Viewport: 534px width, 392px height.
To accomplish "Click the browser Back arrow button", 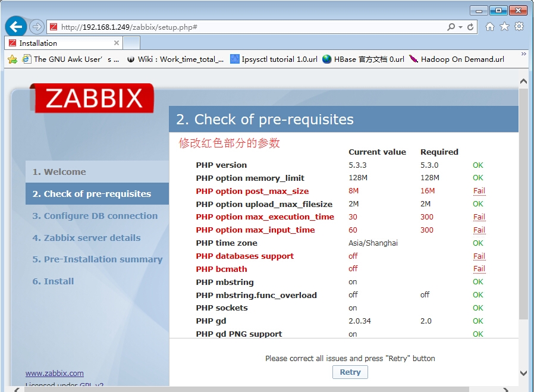I will 15,26.
